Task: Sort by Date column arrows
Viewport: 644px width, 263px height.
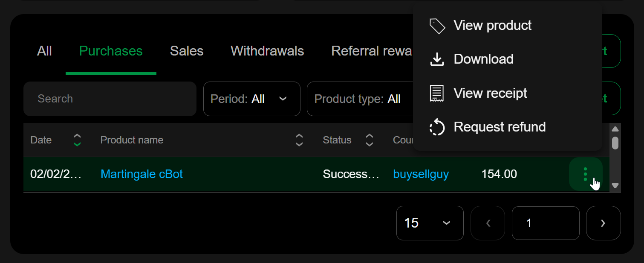Action: coord(77,140)
